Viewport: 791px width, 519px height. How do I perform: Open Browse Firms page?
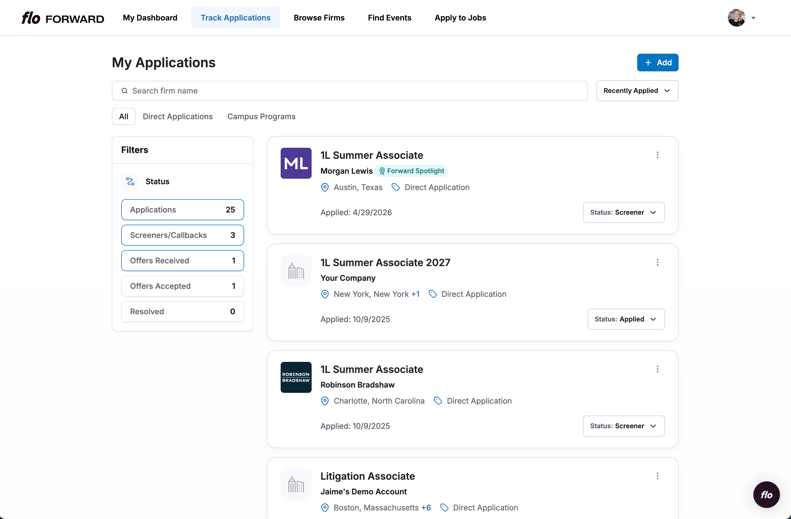coord(319,18)
